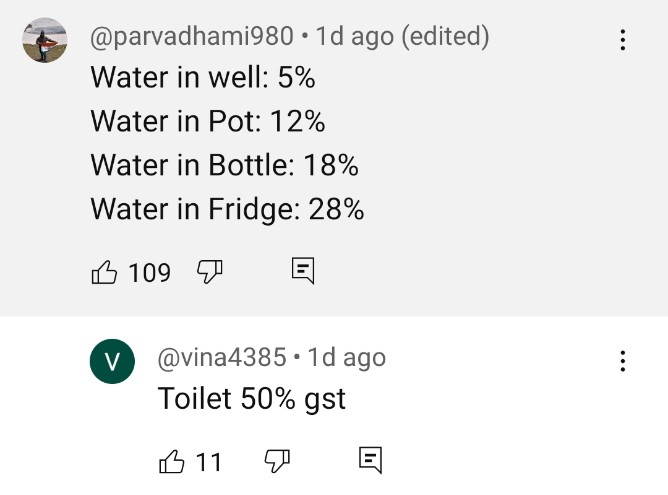Open the @vina4385 username link
The image size is (668, 495).
221,357
